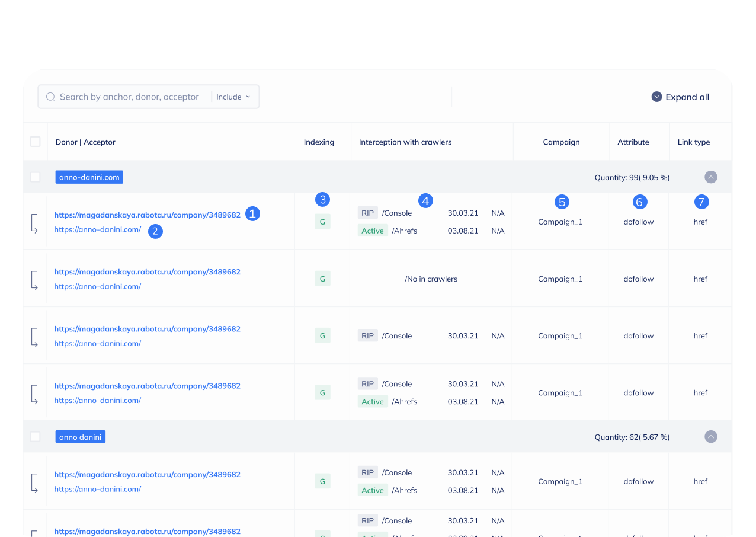
Task: Click the Quantity: 99( 9.05 %) text
Action: pyautogui.click(x=632, y=177)
